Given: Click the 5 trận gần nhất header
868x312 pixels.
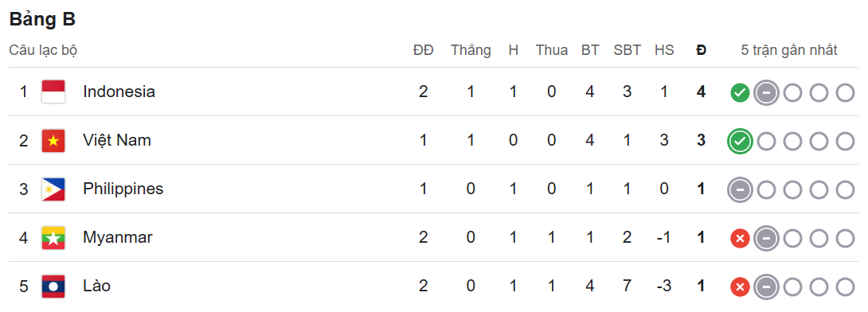Looking at the screenshot, I should click(x=789, y=50).
